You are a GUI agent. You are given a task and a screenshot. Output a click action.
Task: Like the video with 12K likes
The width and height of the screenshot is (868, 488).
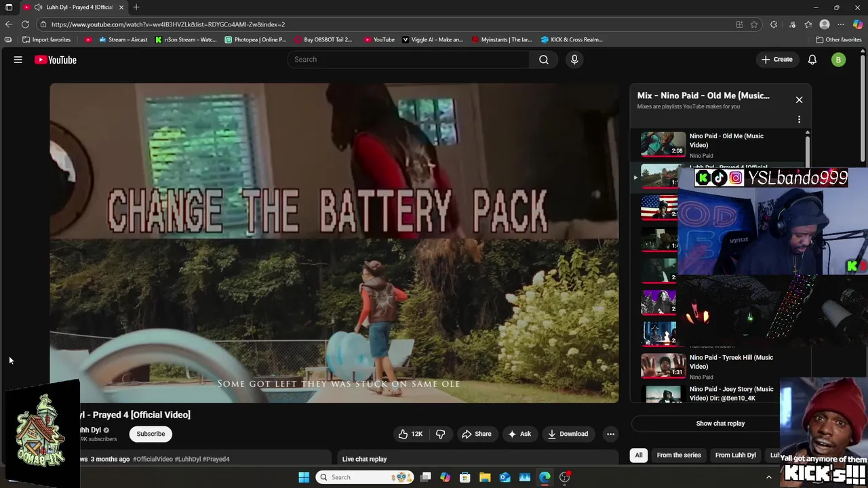410,434
